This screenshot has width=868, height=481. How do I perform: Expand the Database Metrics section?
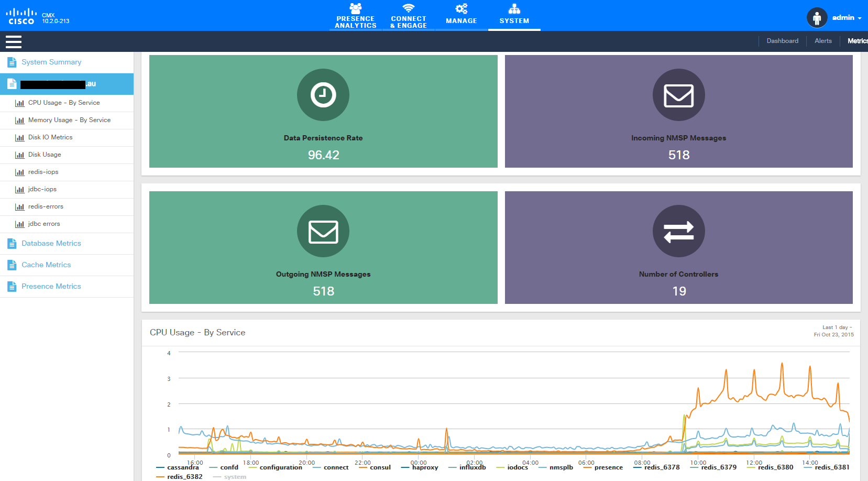[x=51, y=244]
